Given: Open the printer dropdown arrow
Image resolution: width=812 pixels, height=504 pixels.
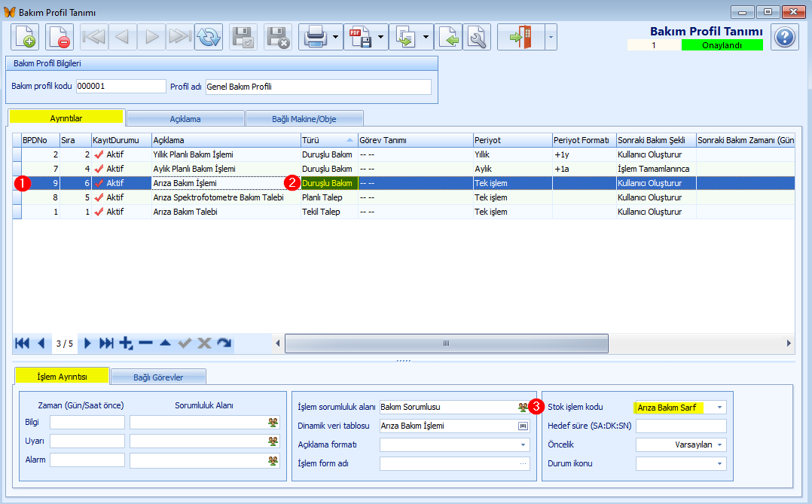Looking at the screenshot, I should [x=336, y=38].
